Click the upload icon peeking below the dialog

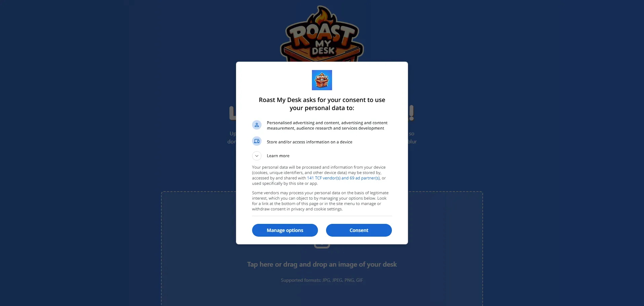(x=322, y=246)
